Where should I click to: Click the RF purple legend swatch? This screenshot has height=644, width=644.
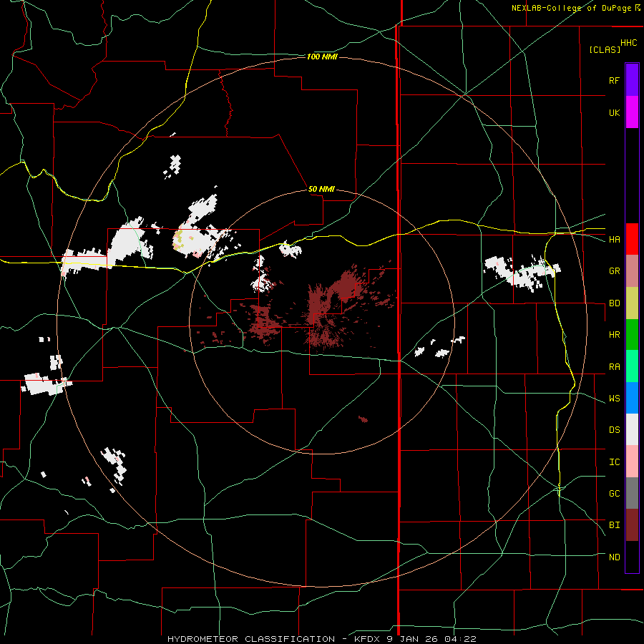[x=632, y=80]
